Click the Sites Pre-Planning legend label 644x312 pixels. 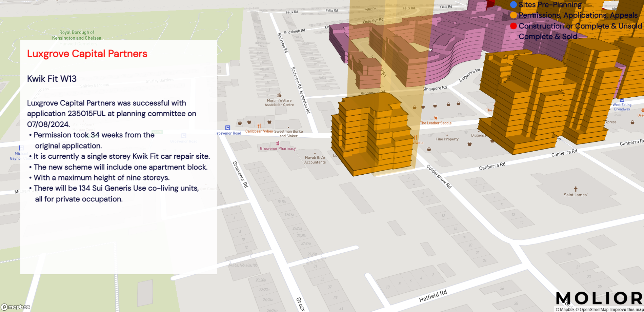click(x=550, y=5)
